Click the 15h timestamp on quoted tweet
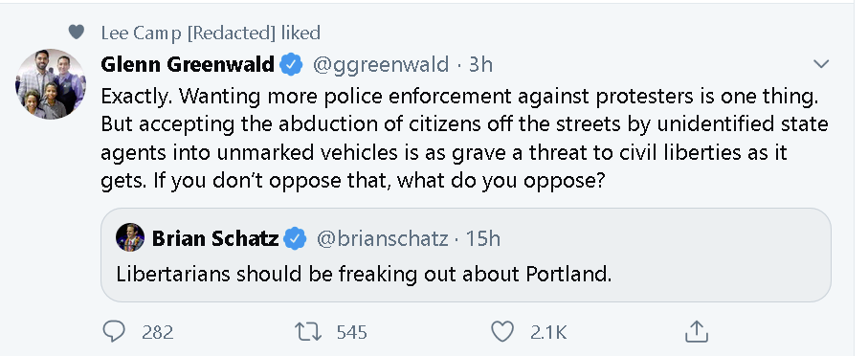This screenshot has width=868, height=356. (x=482, y=238)
